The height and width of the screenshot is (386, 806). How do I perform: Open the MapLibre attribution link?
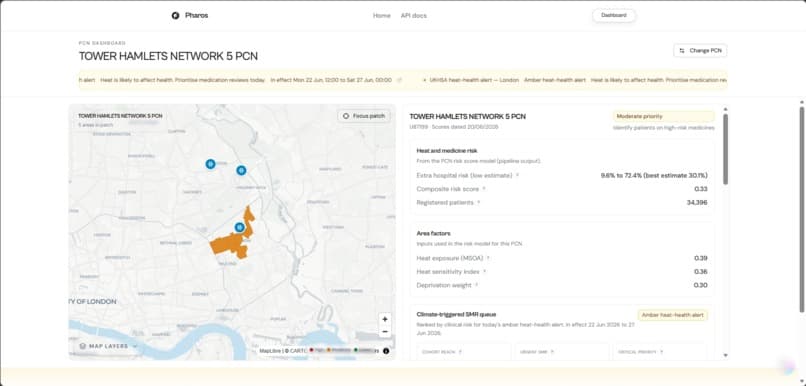tap(270, 351)
